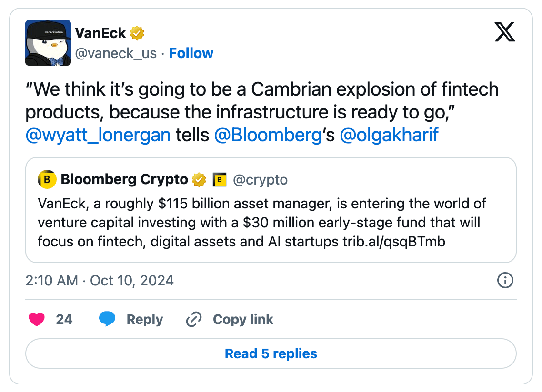Open the Twitter info circle icon
Image resolution: width=542 pixels, height=392 pixels.
505,281
